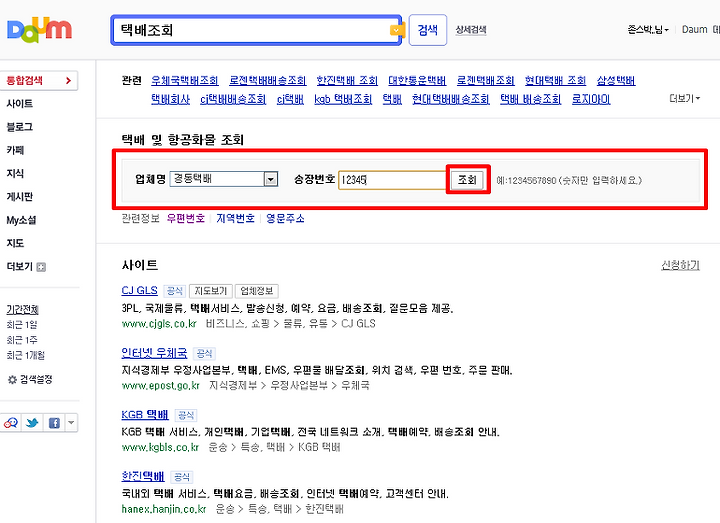The height and width of the screenshot is (523, 720).
Task: Click 신청하기 link in 사이트 section
Action: [x=680, y=265]
